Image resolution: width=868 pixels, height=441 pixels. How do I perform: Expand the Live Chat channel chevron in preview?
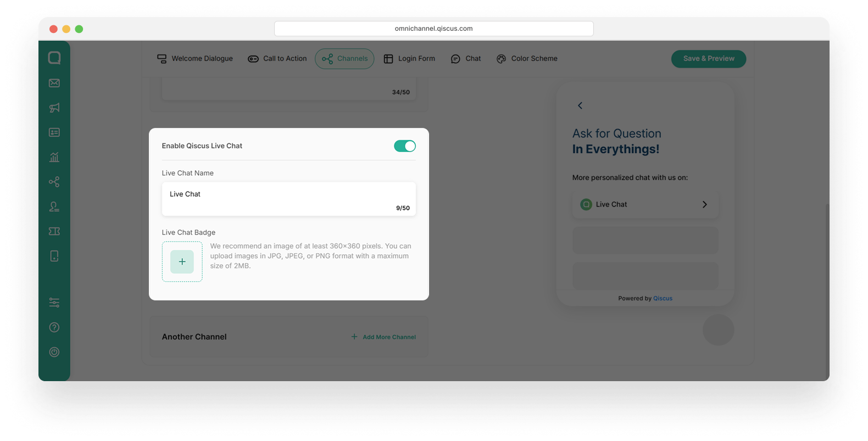coord(704,204)
